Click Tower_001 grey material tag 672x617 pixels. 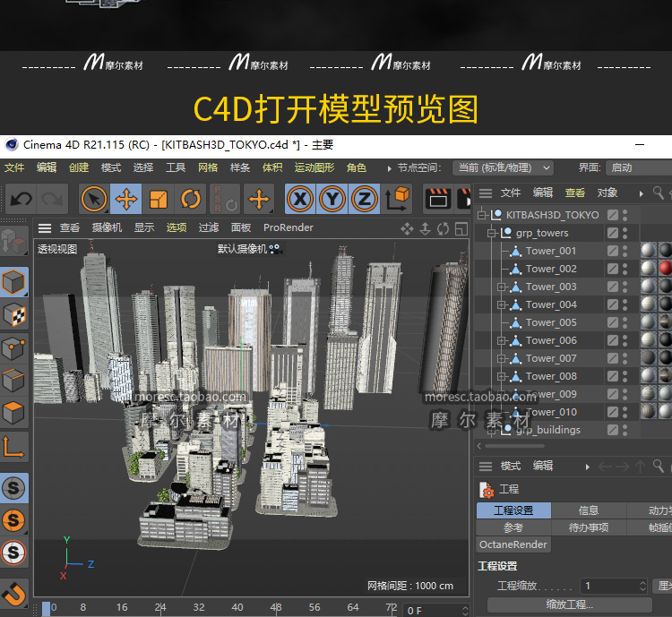[x=648, y=250]
